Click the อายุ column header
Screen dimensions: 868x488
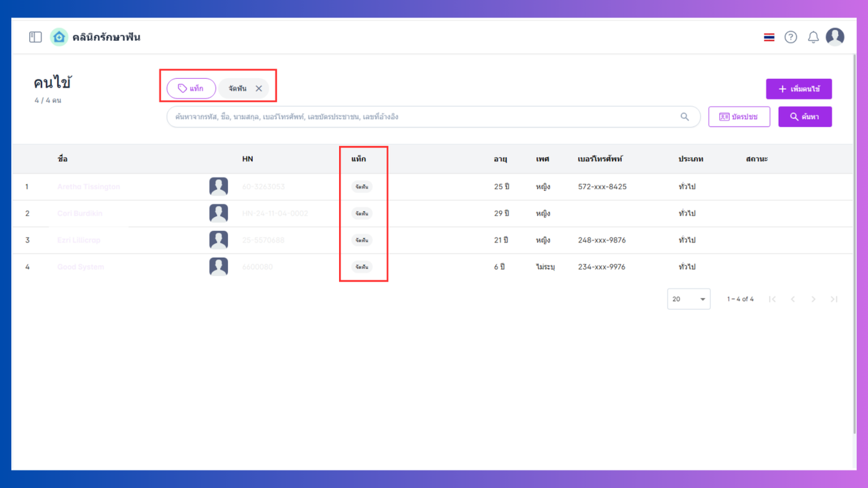(500, 159)
